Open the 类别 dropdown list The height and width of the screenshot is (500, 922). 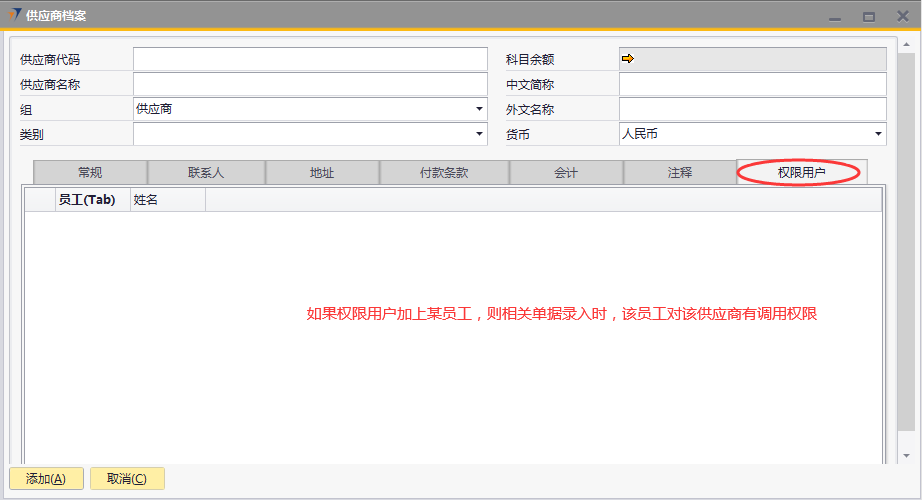click(479, 134)
